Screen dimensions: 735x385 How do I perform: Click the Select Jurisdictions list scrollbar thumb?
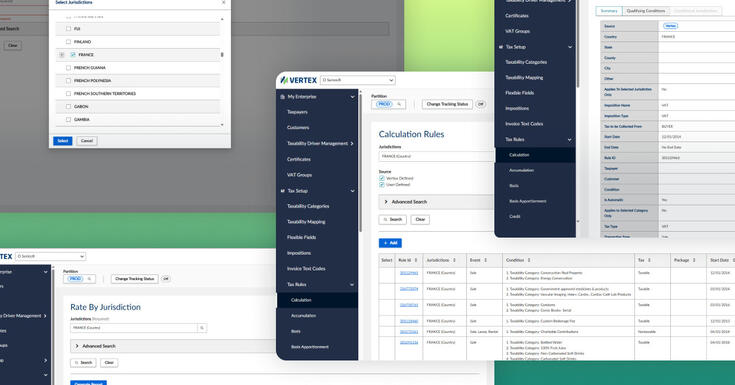222,55
